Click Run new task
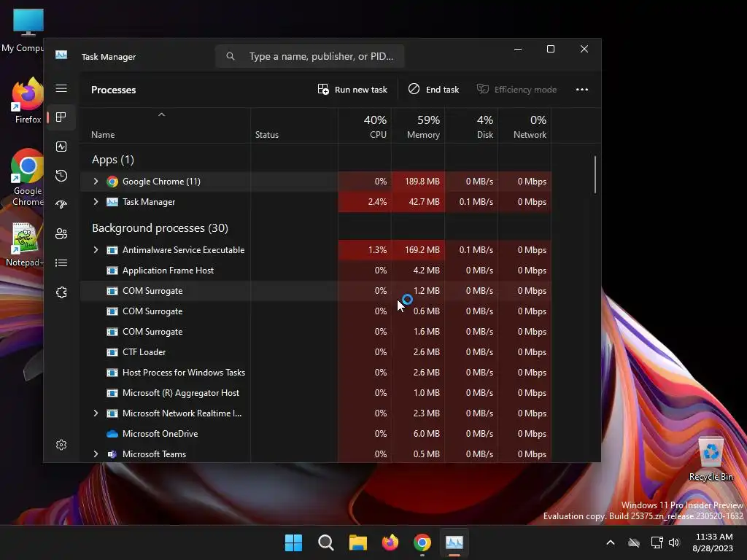The image size is (747, 560). click(352, 90)
